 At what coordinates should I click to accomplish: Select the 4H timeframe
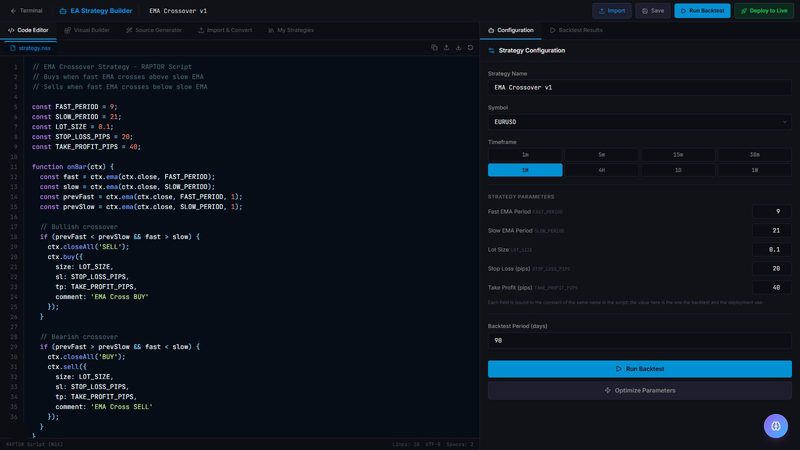(602, 170)
